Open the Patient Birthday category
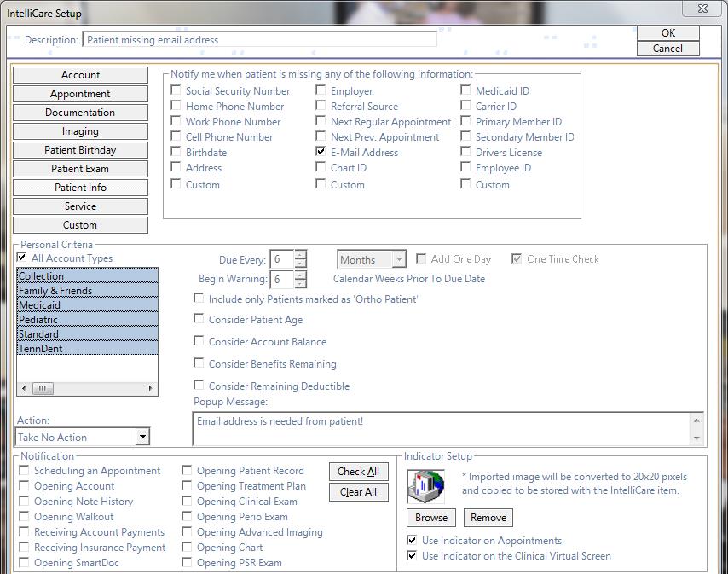Image resolution: width=728 pixels, height=574 pixels. [80, 150]
